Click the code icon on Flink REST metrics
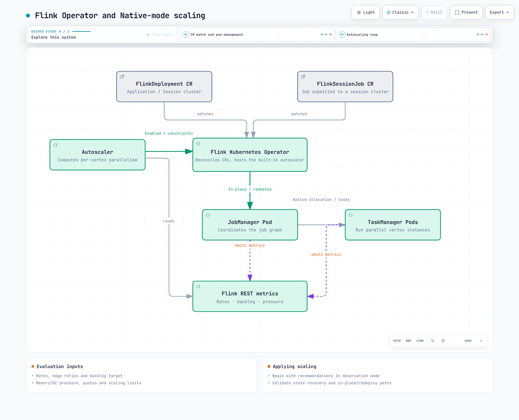Screen dimensions: 519x420 (198, 287)
